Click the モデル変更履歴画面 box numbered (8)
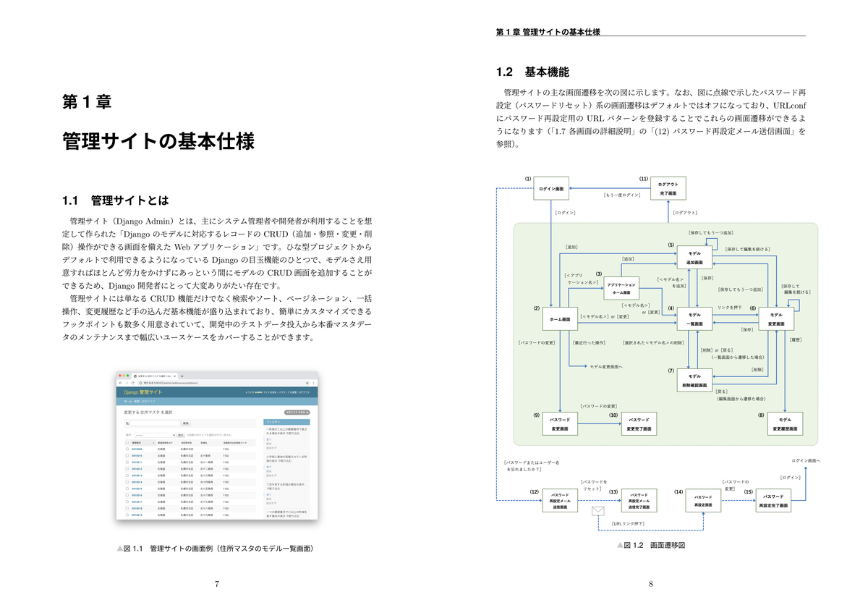This screenshot has width=868, height=613. pyautogui.click(x=785, y=424)
